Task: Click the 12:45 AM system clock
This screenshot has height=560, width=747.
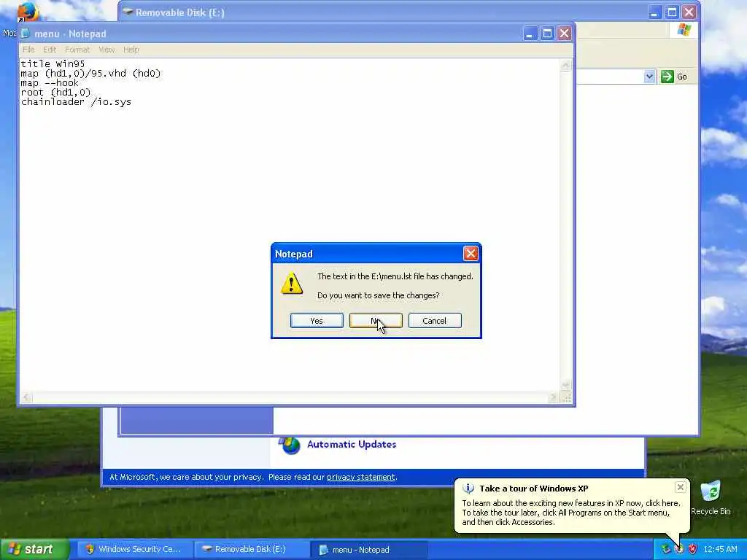Action: (x=720, y=550)
